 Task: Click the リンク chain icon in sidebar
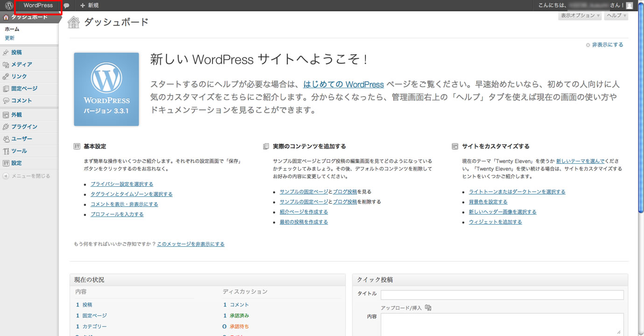click(6, 77)
